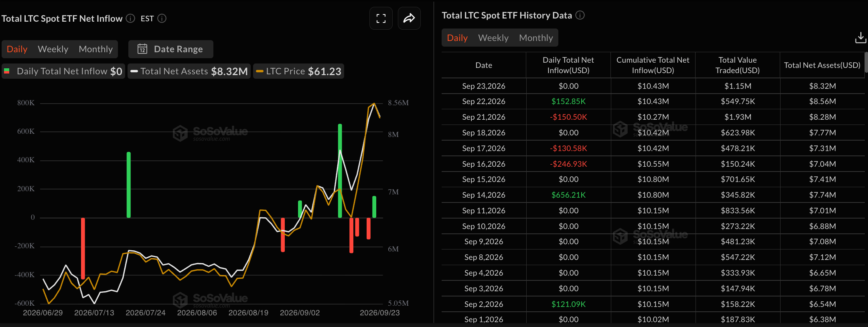Click the history table vertical scrollbar
The height and width of the screenshot is (327, 868).
click(866, 62)
